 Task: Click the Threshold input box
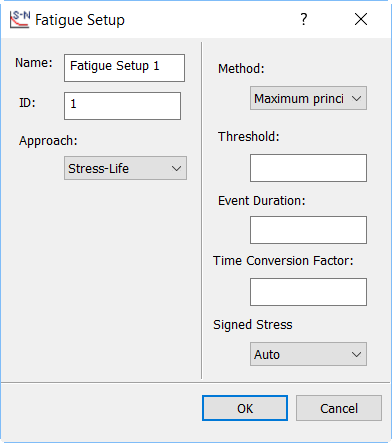(308, 168)
